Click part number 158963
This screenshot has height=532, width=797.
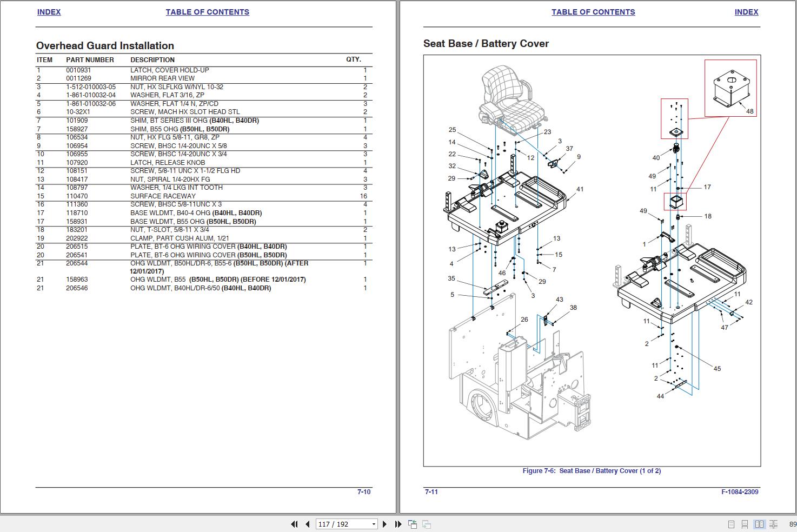point(77,280)
